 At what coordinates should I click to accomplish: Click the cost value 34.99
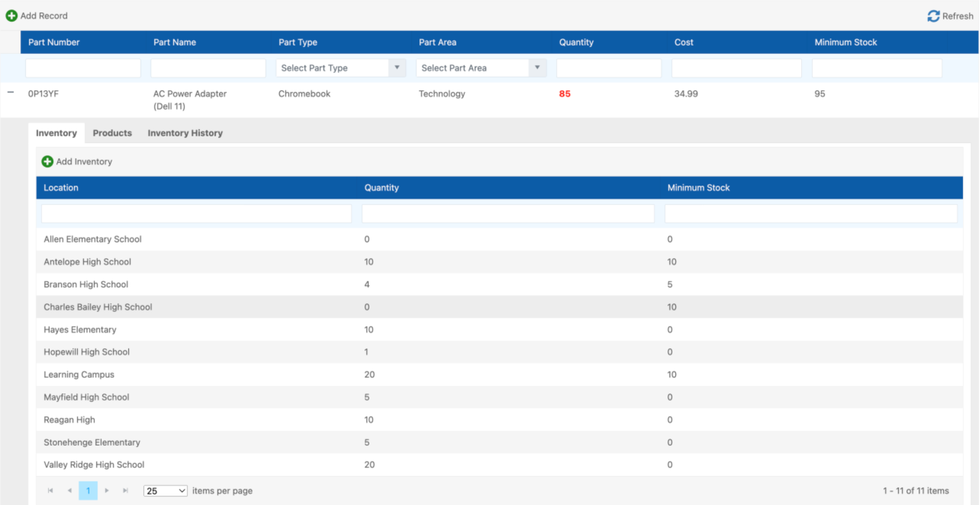[686, 94]
